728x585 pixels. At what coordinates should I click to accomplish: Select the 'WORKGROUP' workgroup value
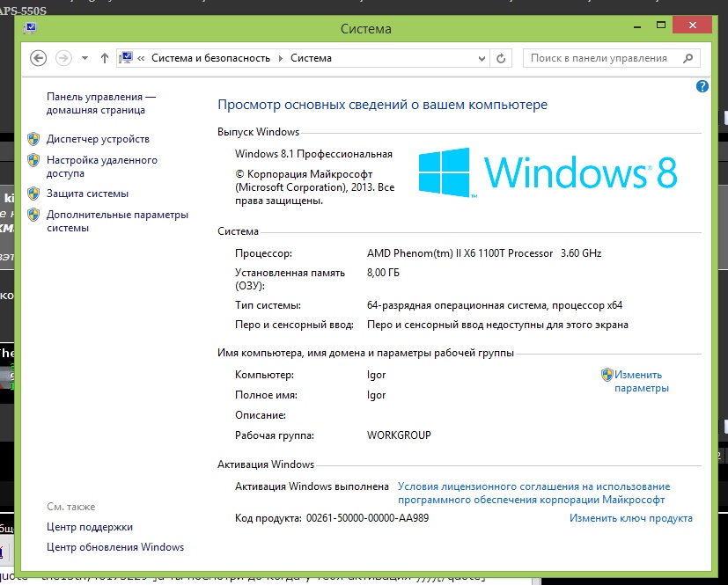(x=399, y=435)
